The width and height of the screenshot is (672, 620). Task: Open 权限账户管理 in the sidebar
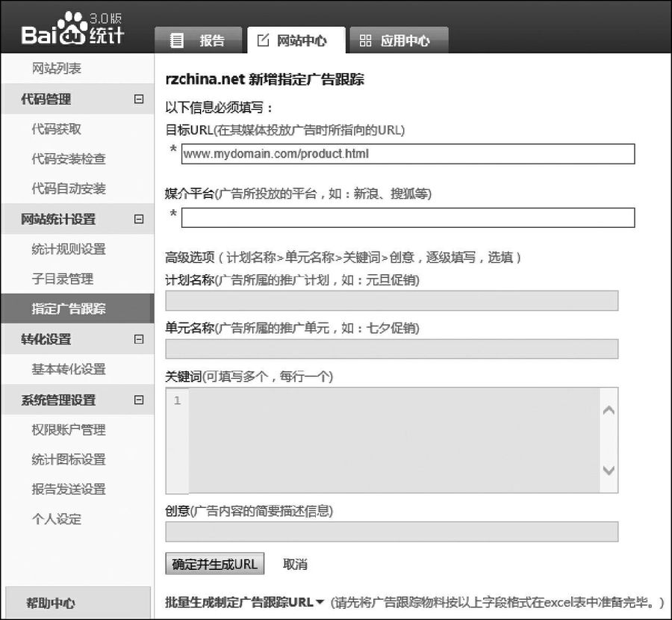[x=69, y=430]
